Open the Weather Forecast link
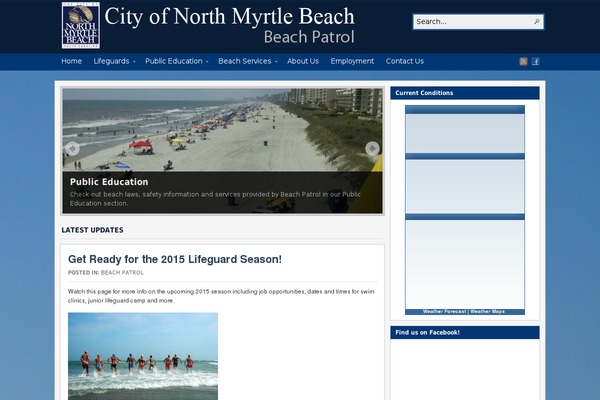 (x=444, y=312)
